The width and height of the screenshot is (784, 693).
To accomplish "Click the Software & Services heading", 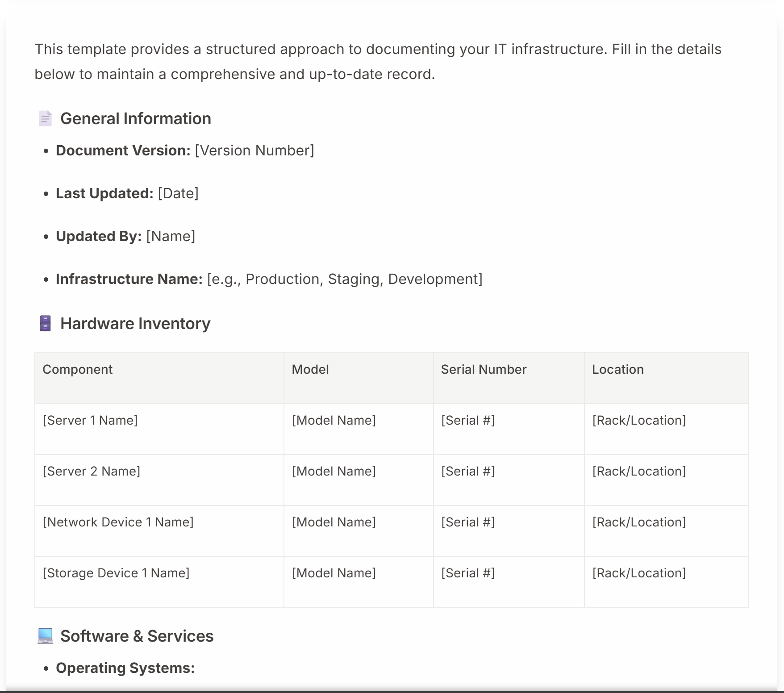I will click(x=137, y=636).
